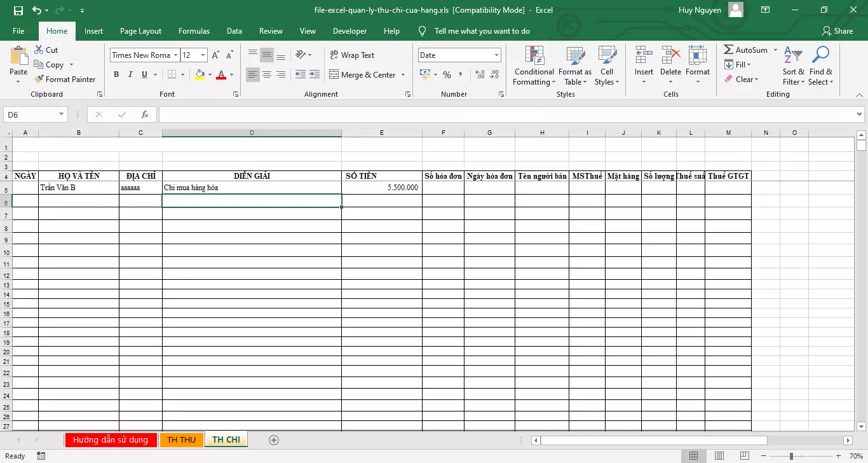Switch to the Formulas ribbon tab
The width and height of the screenshot is (868, 463).
pos(194,31)
